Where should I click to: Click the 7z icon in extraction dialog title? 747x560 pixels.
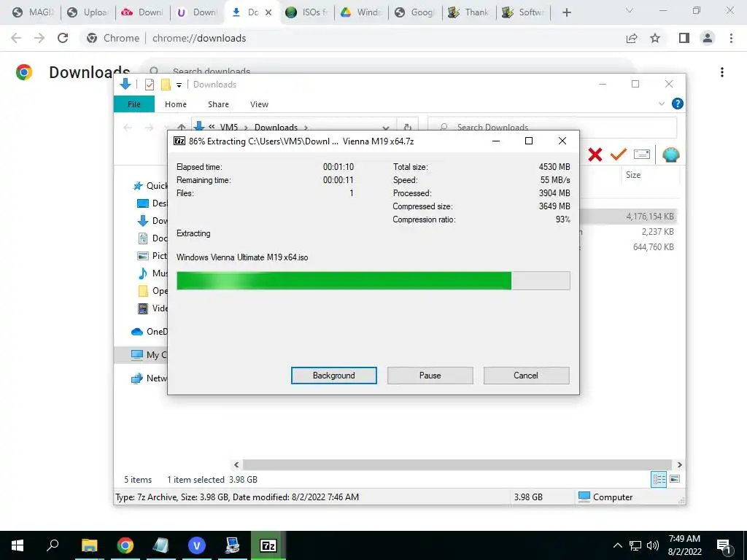[179, 141]
